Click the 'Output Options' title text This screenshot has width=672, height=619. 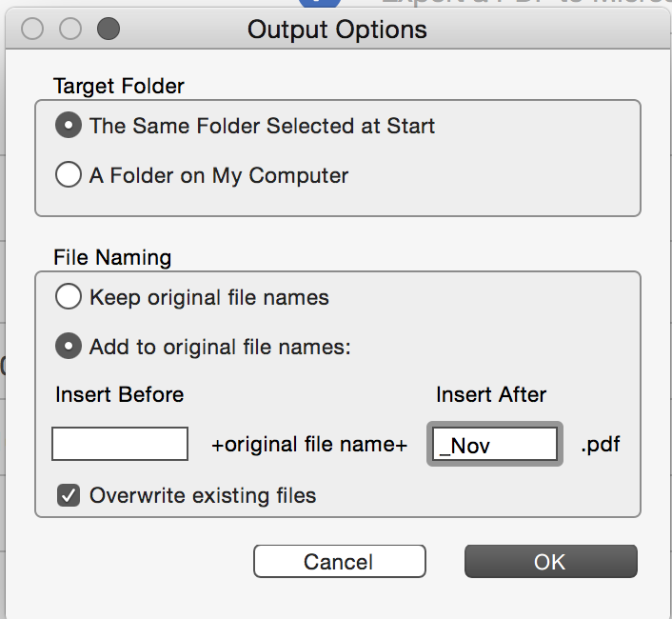(337, 30)
